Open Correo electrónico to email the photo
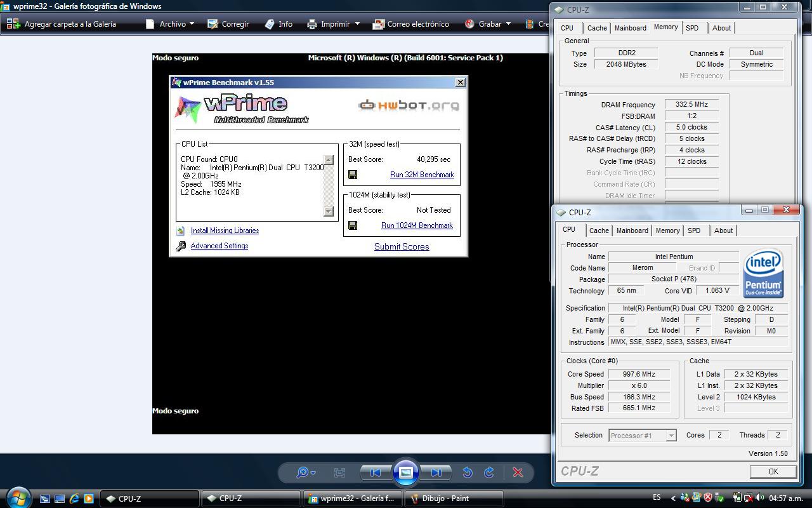Image resolution: width=812 pixels, height=508 pixels. [410, 24]
